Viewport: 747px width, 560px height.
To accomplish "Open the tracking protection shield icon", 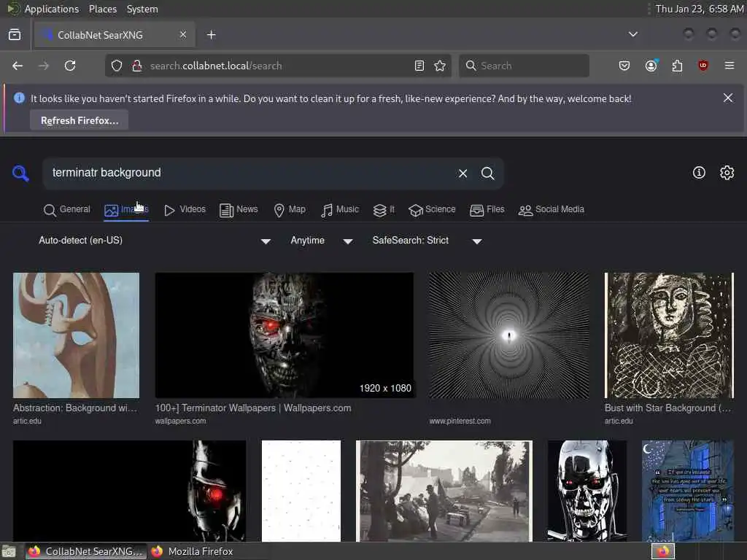I will pyautogui.click(x=117, y=66).
